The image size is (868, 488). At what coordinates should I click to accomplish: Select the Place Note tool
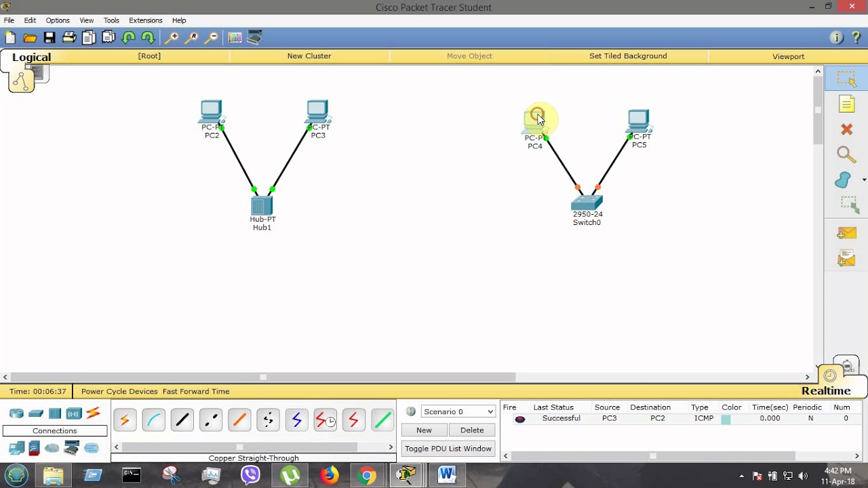(x=846, y=104)
